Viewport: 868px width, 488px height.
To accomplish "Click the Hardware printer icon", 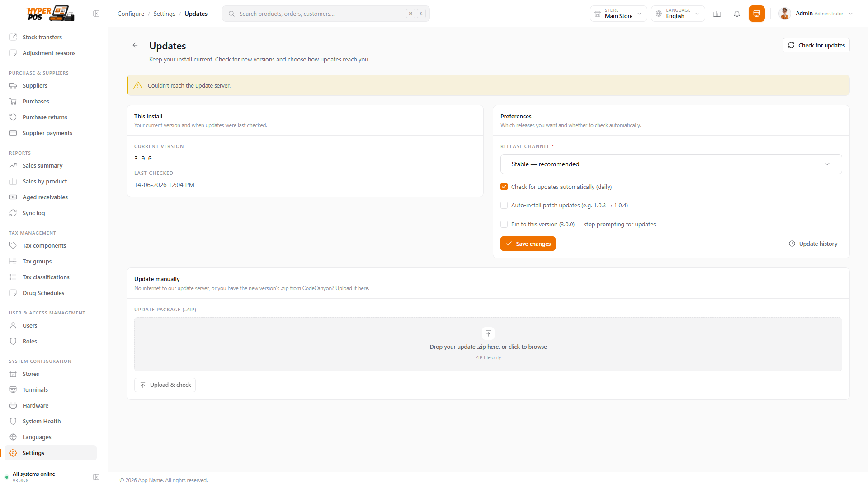I will coord(13,405).
